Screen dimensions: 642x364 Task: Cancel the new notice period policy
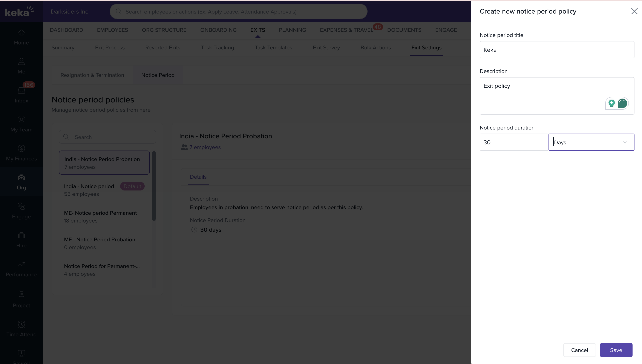pyautogui.click(x=579, y=350)
